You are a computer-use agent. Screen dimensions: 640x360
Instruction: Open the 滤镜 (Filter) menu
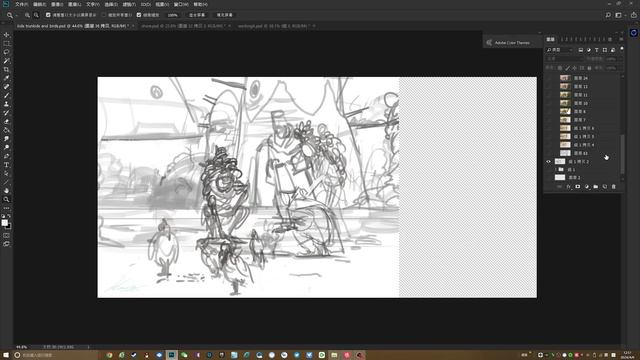(x=129, y=4)
